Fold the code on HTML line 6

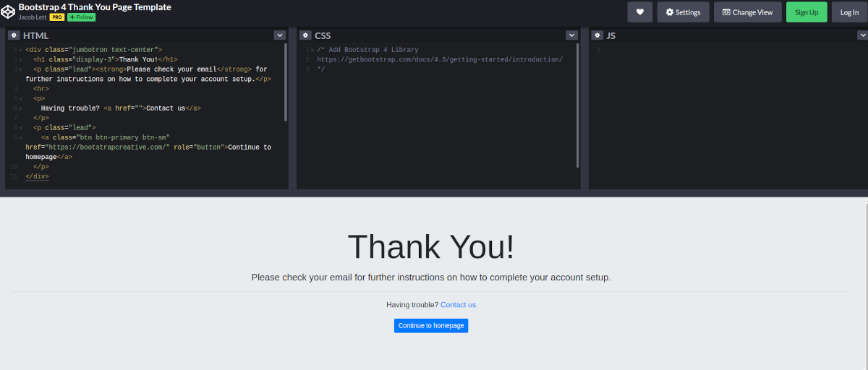[21, 108]
